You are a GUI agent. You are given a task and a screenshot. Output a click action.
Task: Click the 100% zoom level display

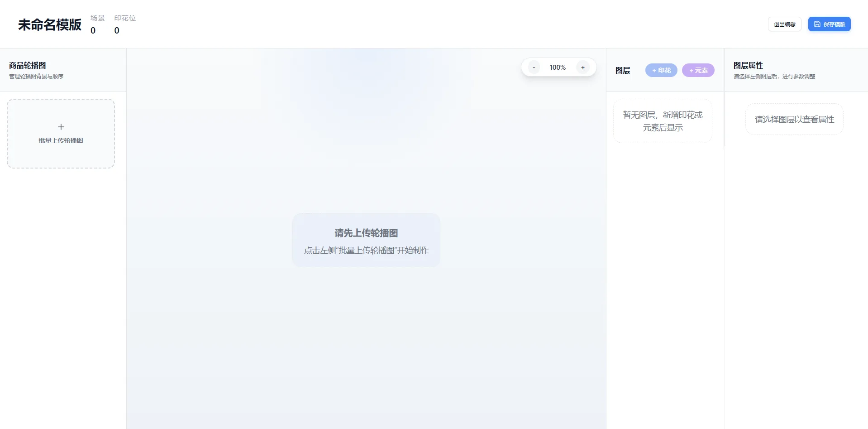pyautogui.click(x=558, y=67)
